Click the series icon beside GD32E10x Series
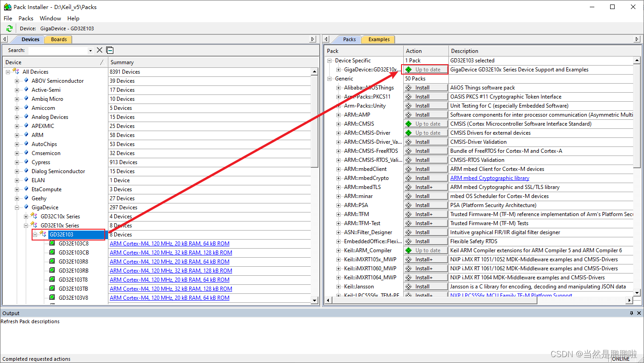Viewport: 644px width, 363px height. tap(33, 225)
